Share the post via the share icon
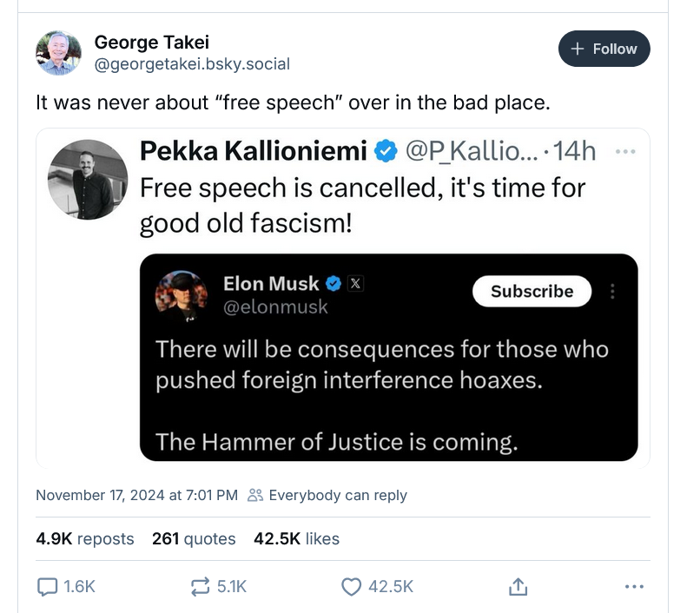Screen dimensions: 700x613 point(518,587)
